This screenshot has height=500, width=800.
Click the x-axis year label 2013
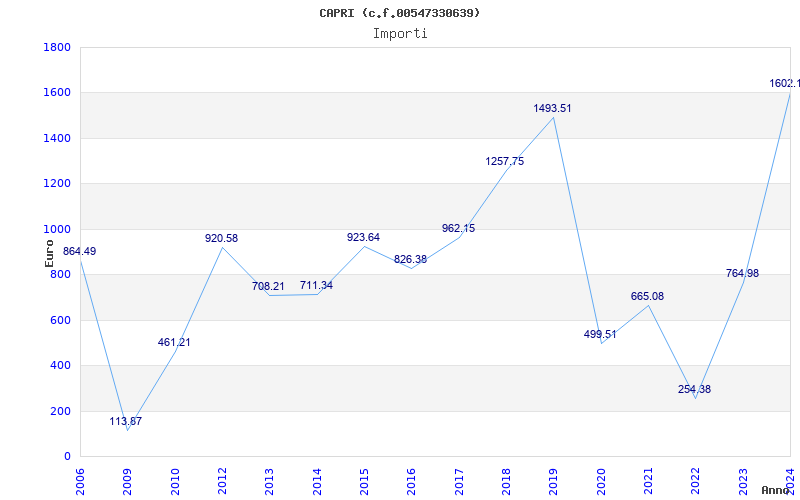pyautogui.click(x=269, y=482)
